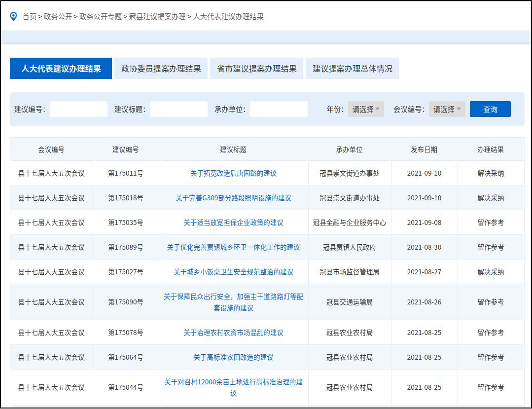
Task: Open 关于完善G309部分路段照明设施的建议
Action: coord(233,198)
